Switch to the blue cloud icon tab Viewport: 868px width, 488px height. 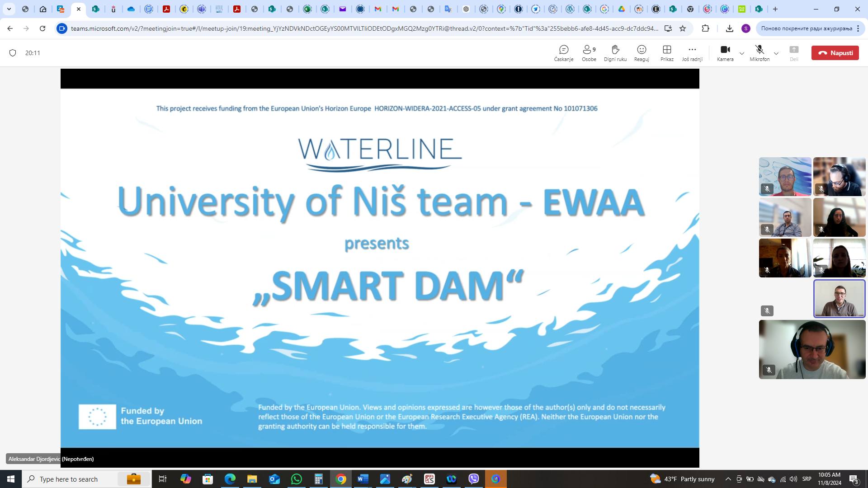[131, 9]
